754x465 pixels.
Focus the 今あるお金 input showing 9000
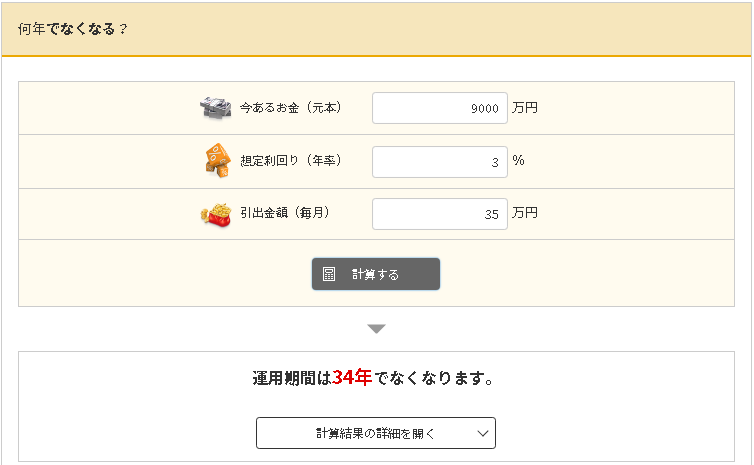[439, 108]
